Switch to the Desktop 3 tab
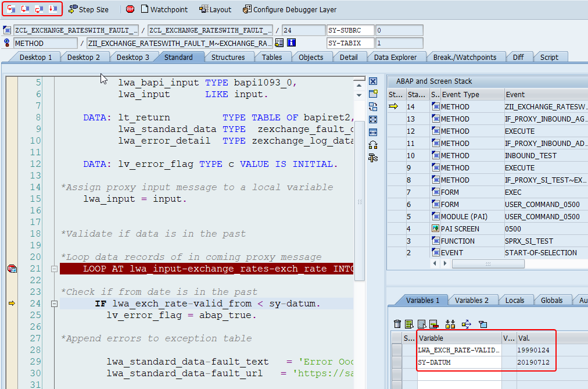The height and width of the screenshot is (389, 588). click(x=132, y=57)
